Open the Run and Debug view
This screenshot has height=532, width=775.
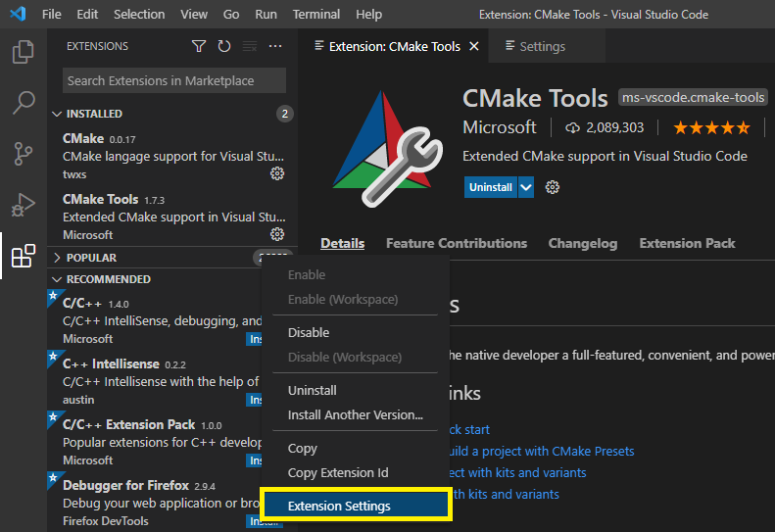[23, 205]
